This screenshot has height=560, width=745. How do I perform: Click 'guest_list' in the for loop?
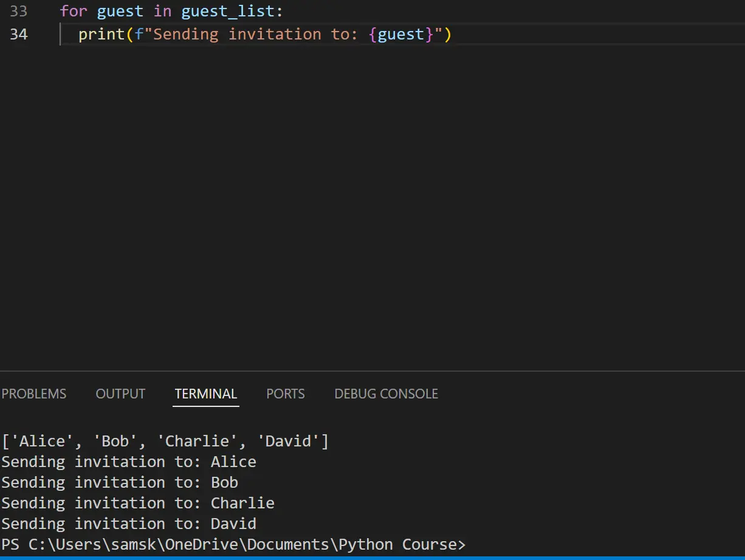228,12
